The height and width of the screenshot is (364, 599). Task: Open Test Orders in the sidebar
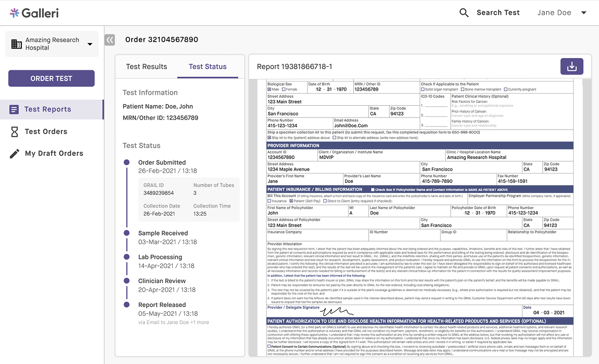click(x=46, y=132)
